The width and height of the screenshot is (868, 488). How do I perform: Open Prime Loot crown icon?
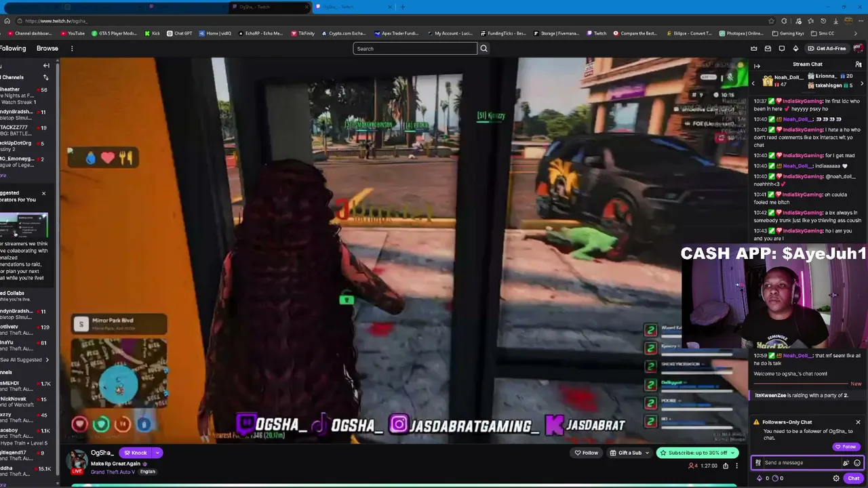(x=754, y=49)
